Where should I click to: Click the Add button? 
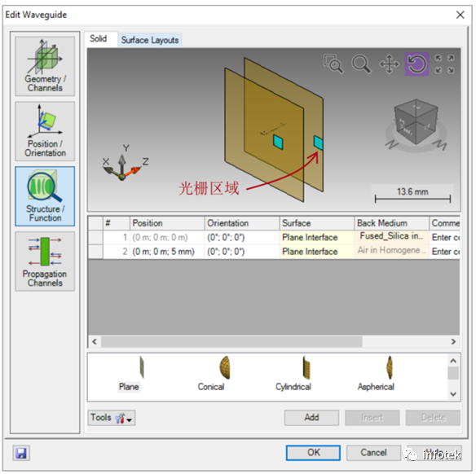coord(311,418)
